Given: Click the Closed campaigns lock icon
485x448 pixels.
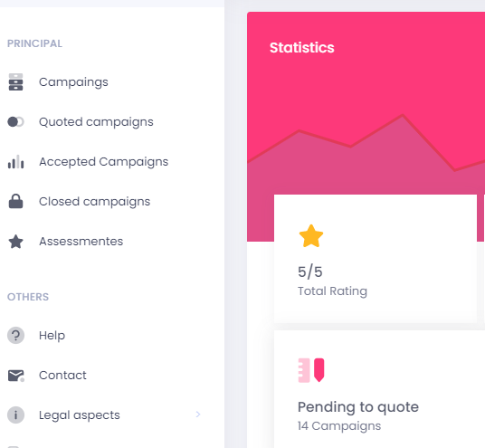Looking at the screenshot, I should pyautogui.click(x=15, y=201).
